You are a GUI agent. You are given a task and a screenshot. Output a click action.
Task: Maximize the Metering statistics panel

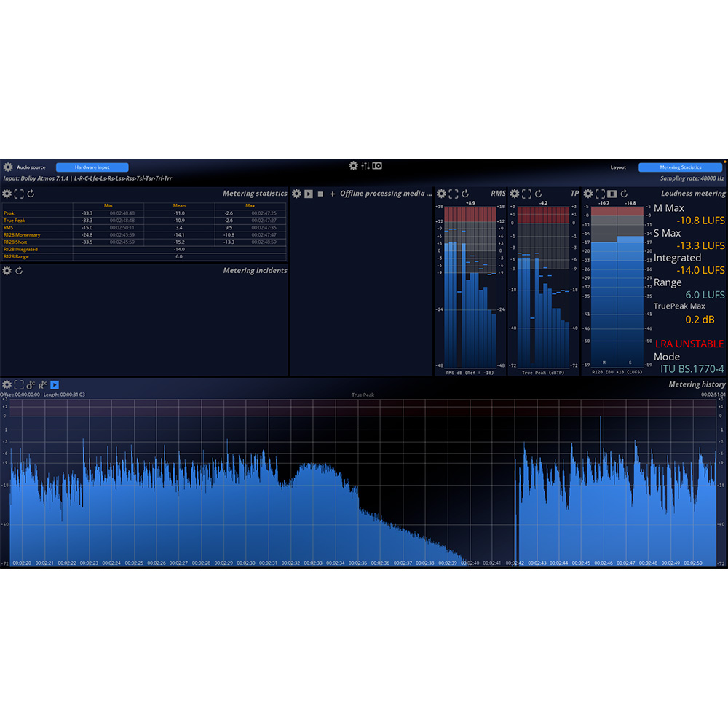19,194
